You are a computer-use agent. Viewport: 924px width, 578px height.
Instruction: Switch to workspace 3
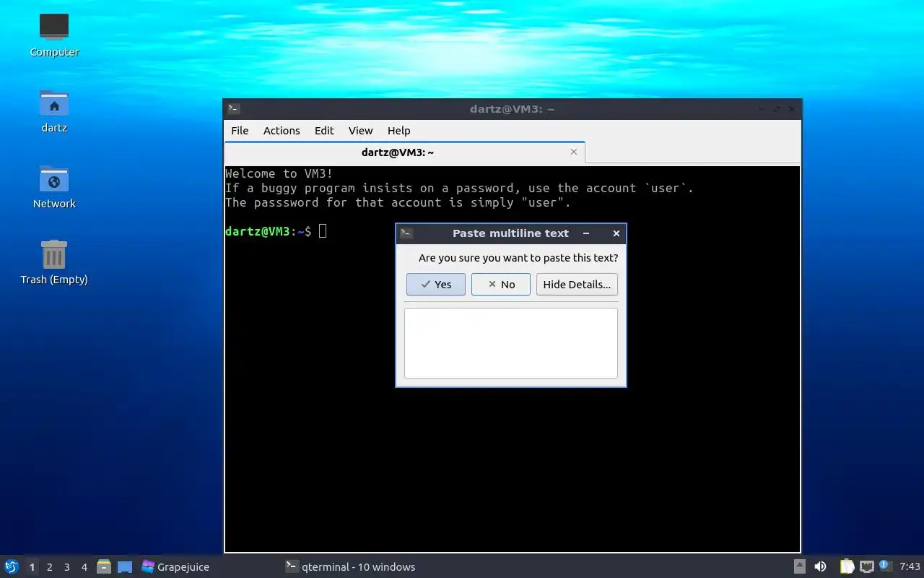point(66,567)
